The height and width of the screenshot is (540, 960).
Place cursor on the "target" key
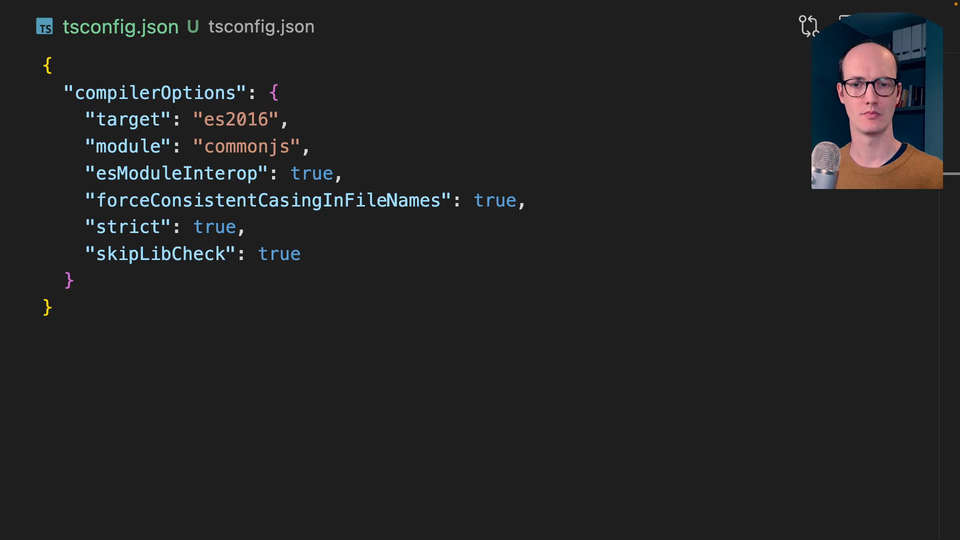[x=128, y=120]
